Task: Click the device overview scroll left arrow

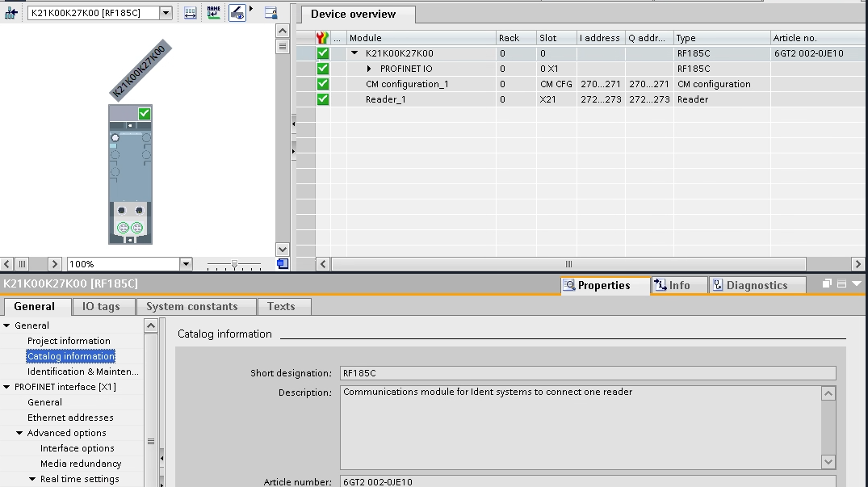Action: pos(323,264)
